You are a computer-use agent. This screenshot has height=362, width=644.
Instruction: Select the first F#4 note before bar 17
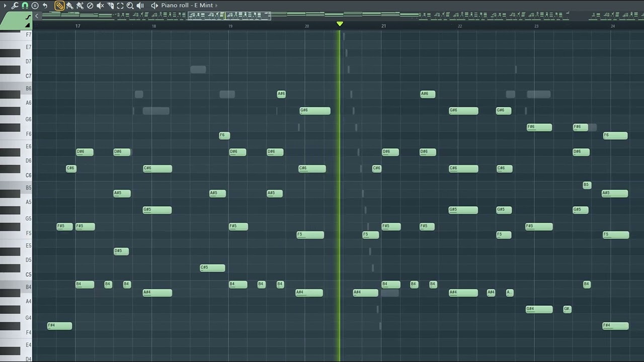[59, 326]
